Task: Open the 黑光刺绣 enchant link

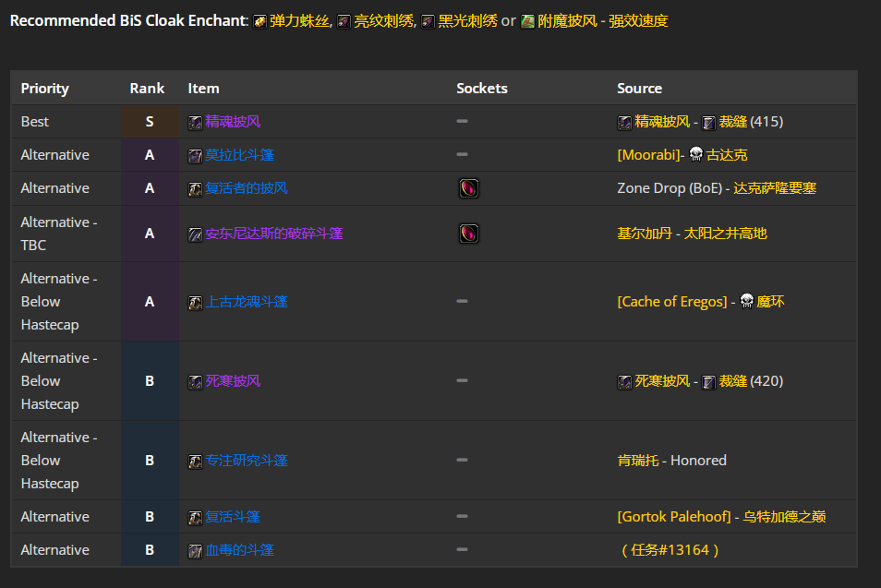Action: tap(467, 21)
